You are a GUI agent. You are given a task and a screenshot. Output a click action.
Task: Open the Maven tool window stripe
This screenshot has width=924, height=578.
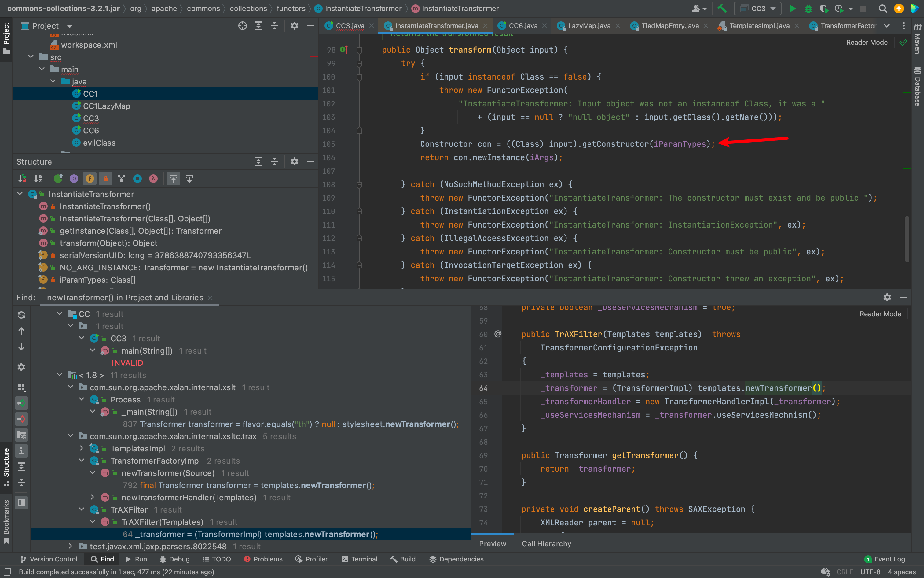(x=917, y=38)
